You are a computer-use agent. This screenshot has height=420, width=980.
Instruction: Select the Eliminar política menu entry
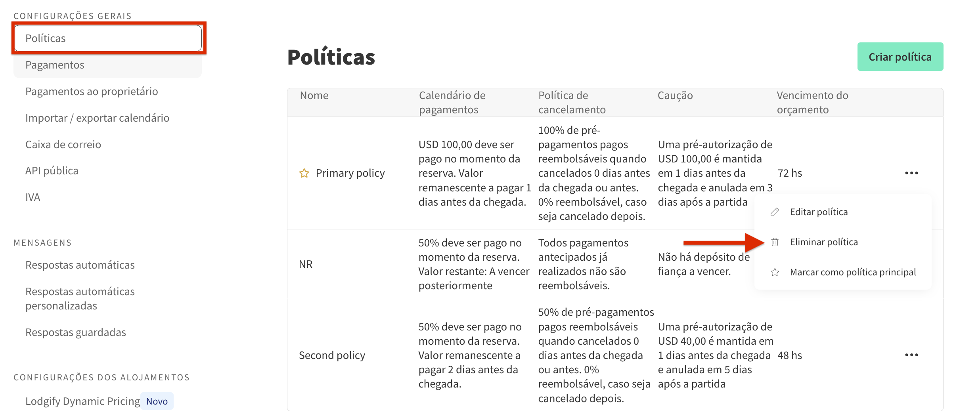tap(824, 242)
